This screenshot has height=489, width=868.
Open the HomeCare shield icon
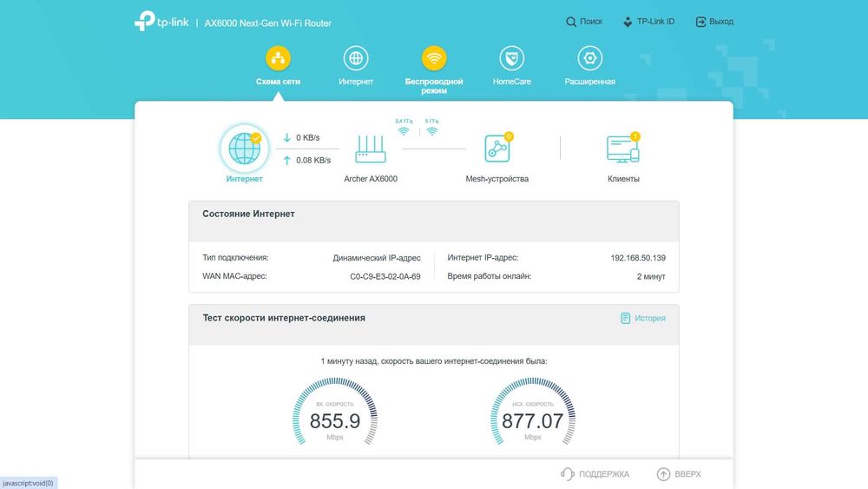(x=512, y=58)
